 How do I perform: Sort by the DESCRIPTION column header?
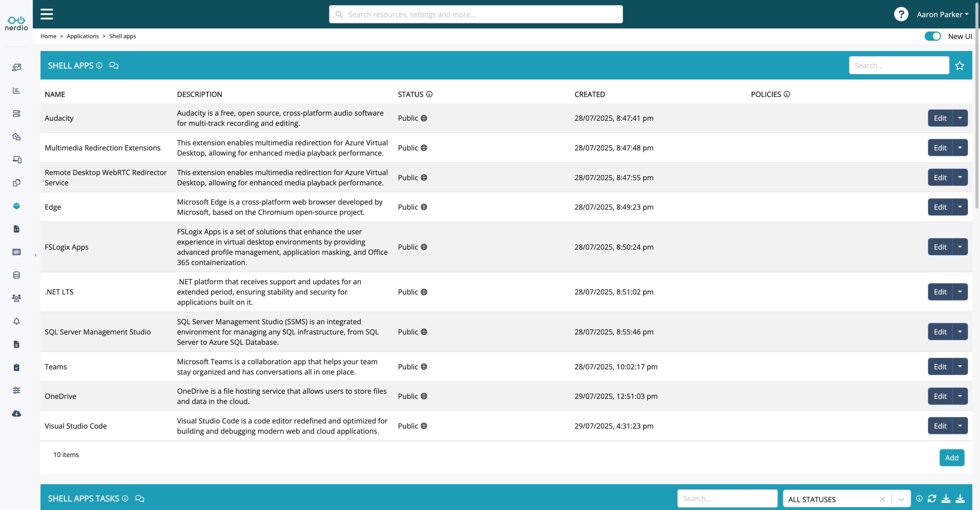199,95
